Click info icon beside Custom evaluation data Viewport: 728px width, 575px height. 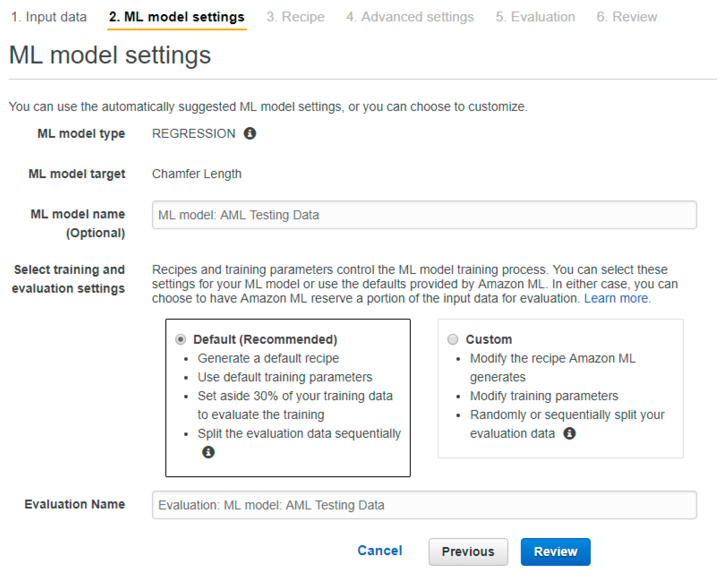[x=569, y=433]
